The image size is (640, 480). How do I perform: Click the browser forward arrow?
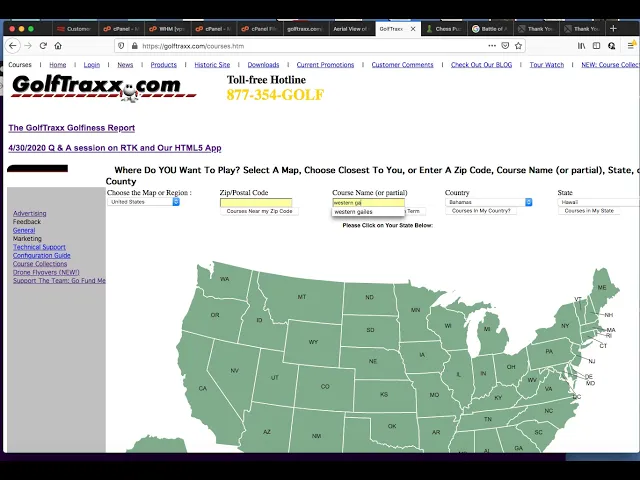coord(28,46)
